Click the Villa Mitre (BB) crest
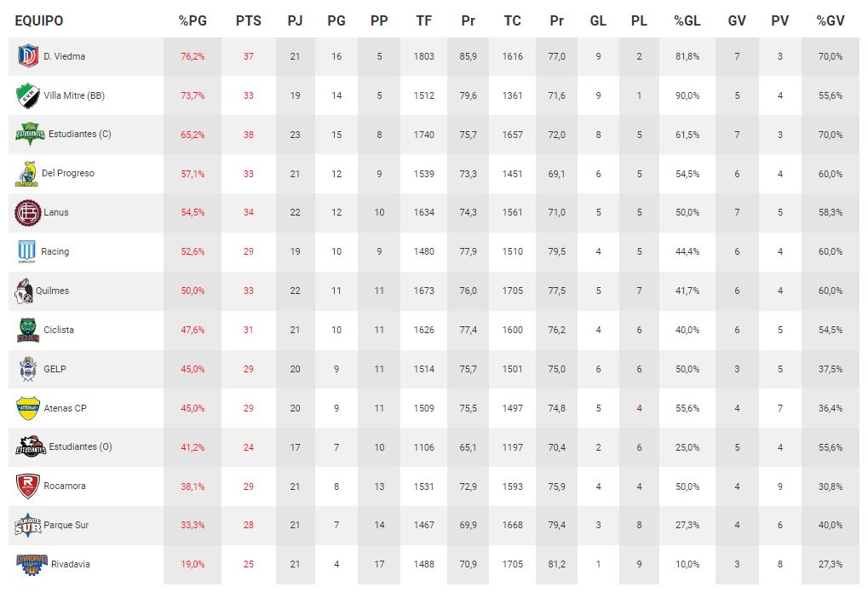This screenshot has width=868, height=593. point(27,95)
